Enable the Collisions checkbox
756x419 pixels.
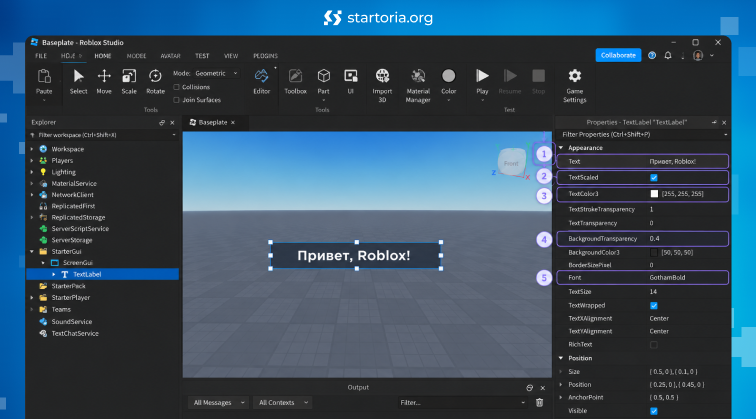tap(176, 87)
